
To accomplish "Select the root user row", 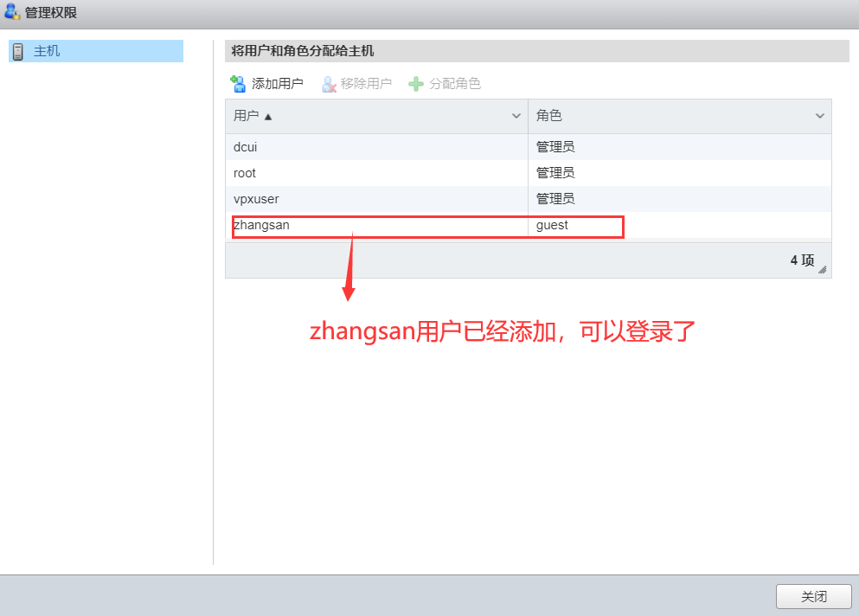I will 529,173.
